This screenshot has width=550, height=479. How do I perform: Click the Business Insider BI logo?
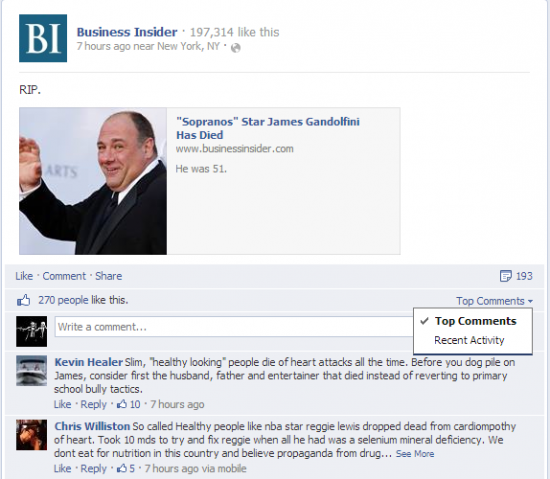(43, 38)
